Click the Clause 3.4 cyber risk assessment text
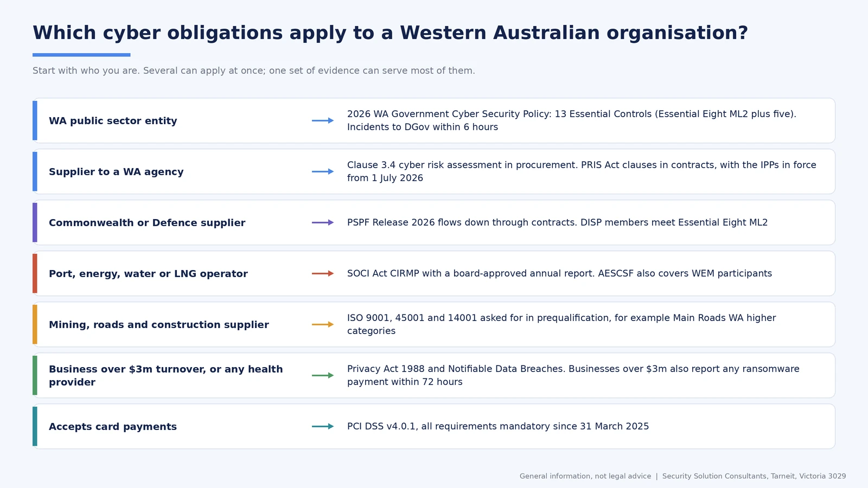Screen dimensions: 868x488 click(x=582, y=171)
